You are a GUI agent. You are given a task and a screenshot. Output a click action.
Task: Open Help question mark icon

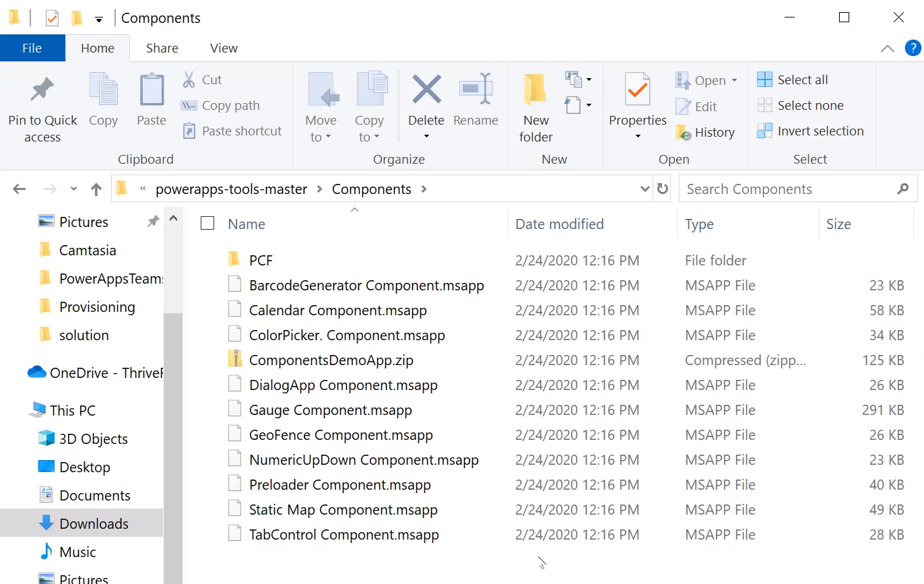pos(913,48)
